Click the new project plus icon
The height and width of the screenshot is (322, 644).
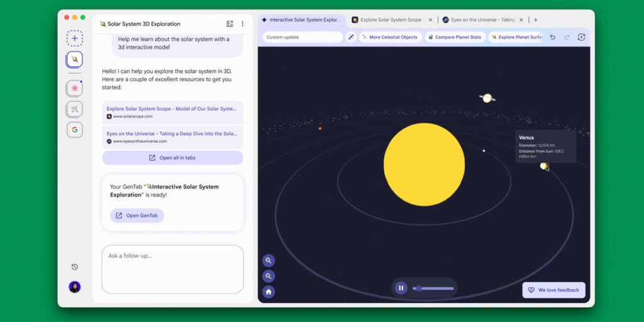tap(74, 38)
